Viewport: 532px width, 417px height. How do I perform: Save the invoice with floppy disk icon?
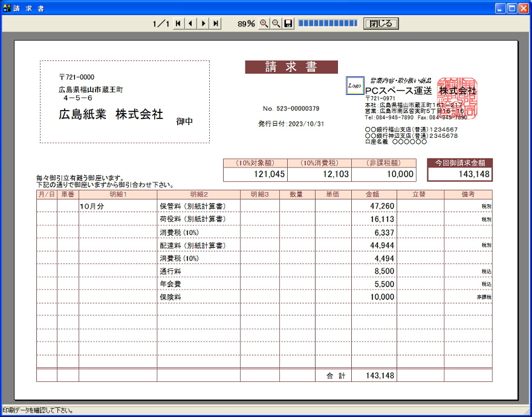pyautogui.click(x=288, y=24)
